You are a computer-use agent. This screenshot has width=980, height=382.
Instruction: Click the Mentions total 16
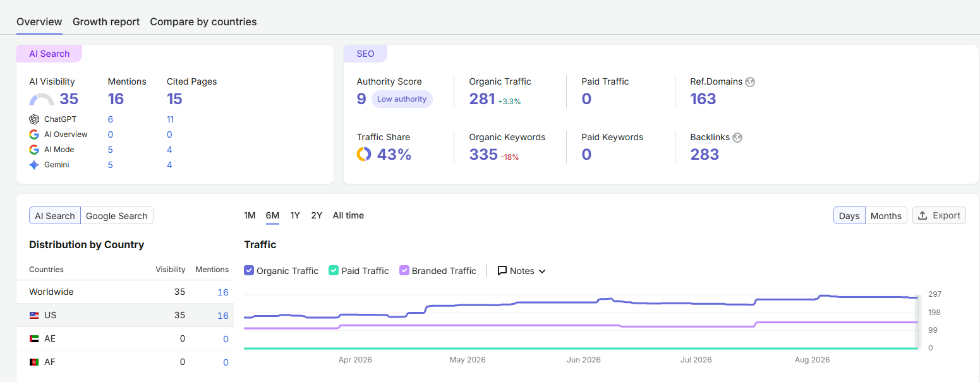click(x=116, y=99)
